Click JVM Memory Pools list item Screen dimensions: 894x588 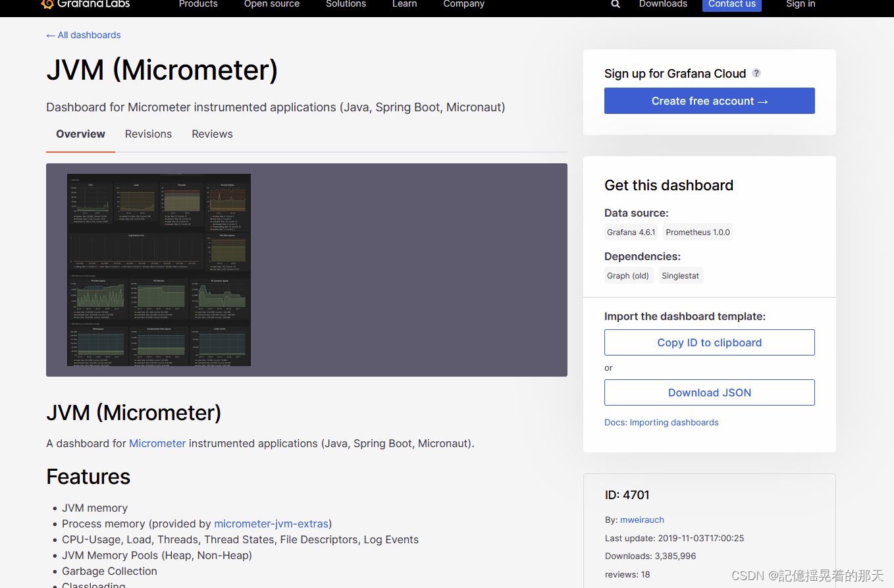pos(157,555)
